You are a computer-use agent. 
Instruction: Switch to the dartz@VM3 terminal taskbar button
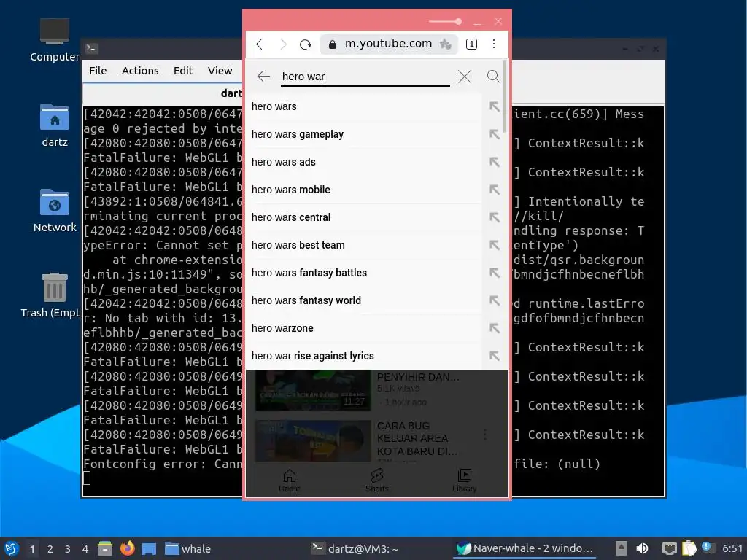pyautogui.click(x=355, y=548)
